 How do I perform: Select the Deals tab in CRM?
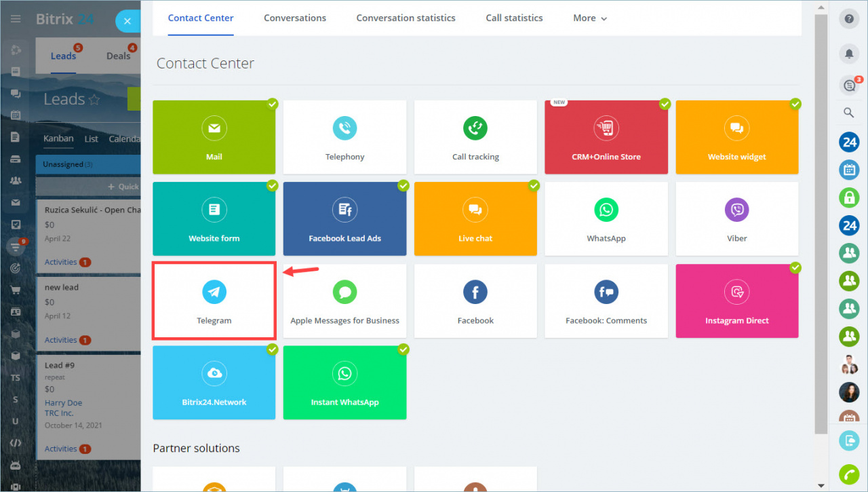click(x=118, y=56)
